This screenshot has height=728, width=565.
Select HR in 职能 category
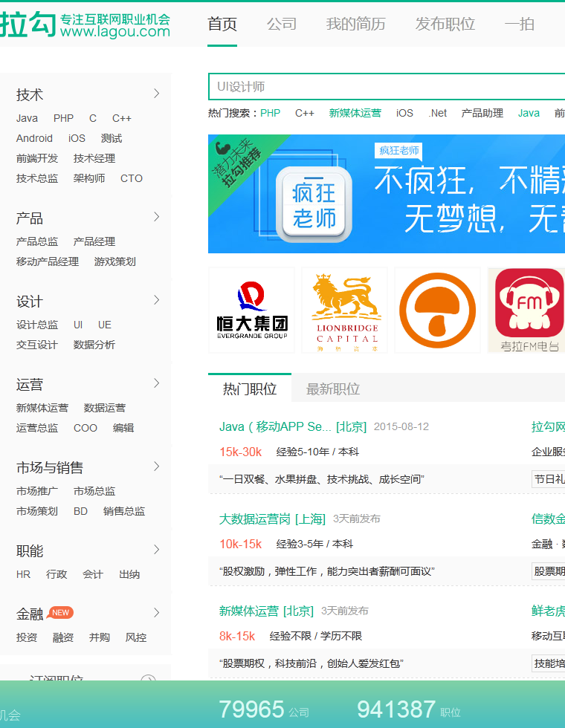point(23,573)
